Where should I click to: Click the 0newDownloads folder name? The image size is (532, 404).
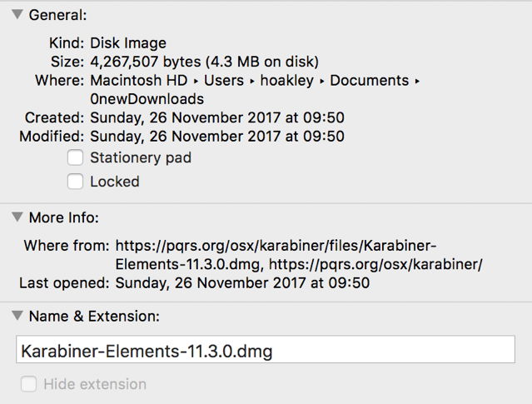147,99
